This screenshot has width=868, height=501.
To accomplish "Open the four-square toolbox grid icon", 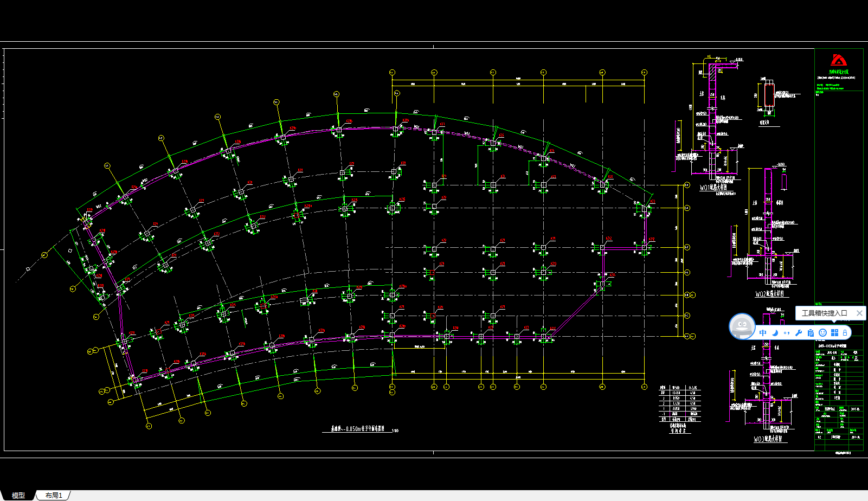I will [834, 333].
